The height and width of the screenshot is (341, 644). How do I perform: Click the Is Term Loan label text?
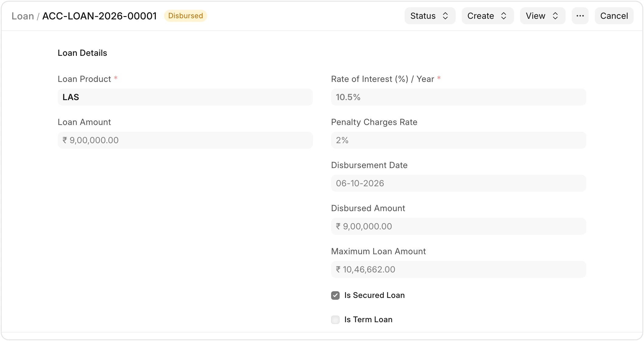(x=368, y=319)
